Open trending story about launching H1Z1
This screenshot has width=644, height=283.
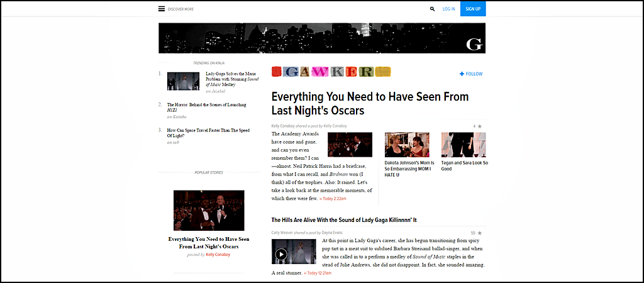pyautogui.click(x=206, y=107)
